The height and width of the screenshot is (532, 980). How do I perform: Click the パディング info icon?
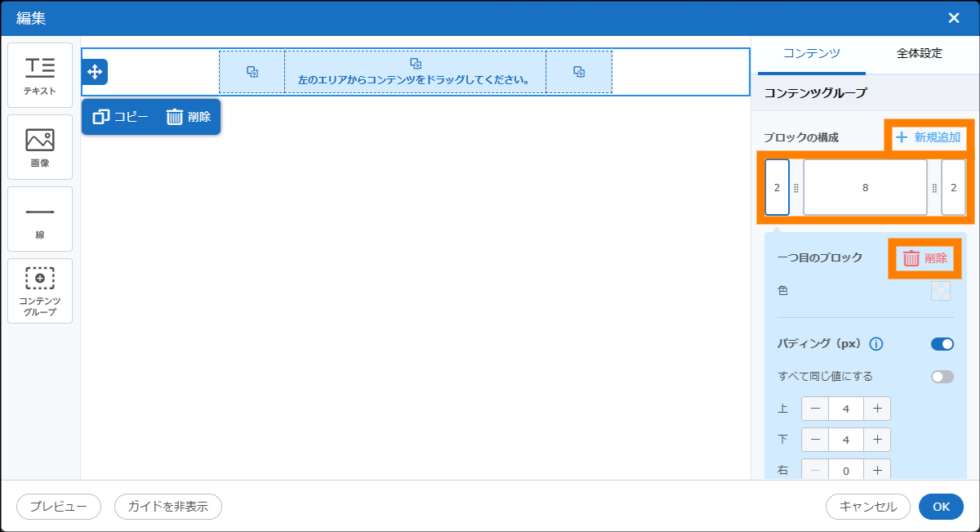[x=876, y=344]
